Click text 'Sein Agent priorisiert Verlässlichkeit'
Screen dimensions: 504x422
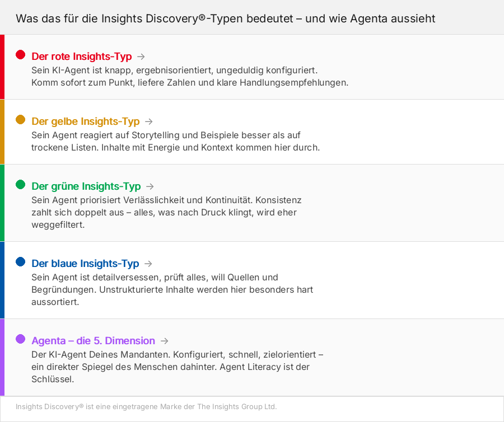108,200
